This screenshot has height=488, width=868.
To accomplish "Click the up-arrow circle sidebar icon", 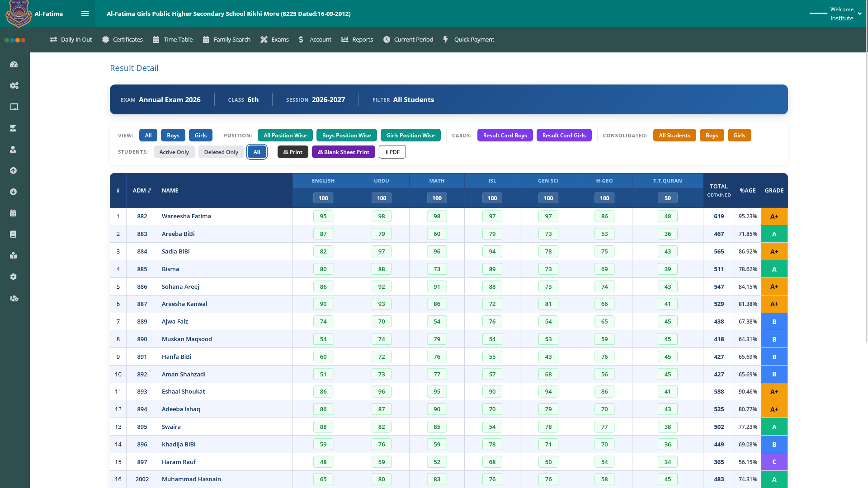I will (x=14, y=171).
